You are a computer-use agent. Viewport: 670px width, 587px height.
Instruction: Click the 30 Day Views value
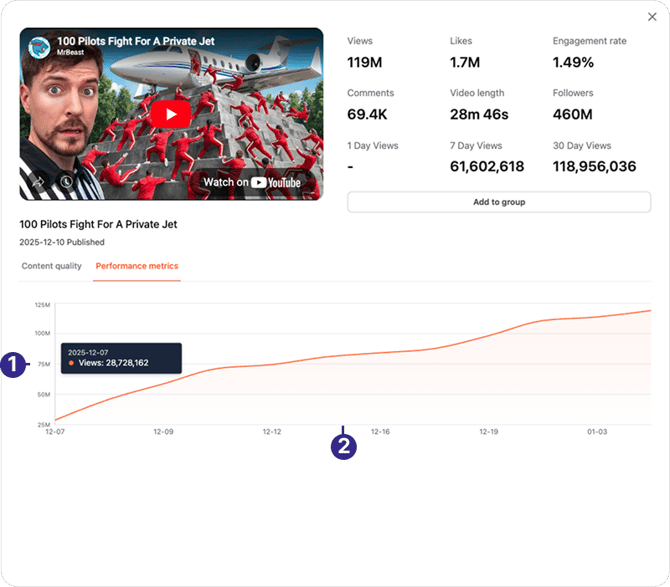click(x=594, y=167)
